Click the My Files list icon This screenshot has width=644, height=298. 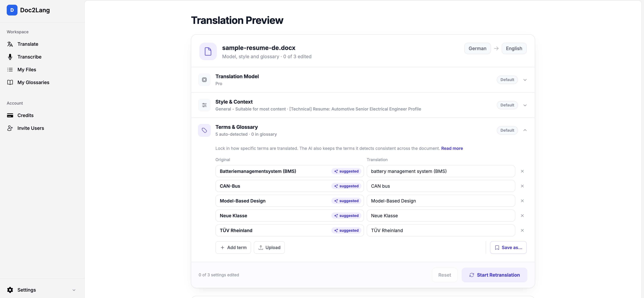(x=10, y=70)
